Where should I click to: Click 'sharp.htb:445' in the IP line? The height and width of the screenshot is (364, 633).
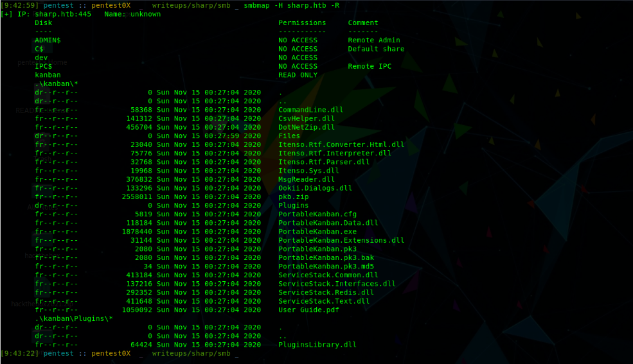pyautogui.click(x=63, y=14)
